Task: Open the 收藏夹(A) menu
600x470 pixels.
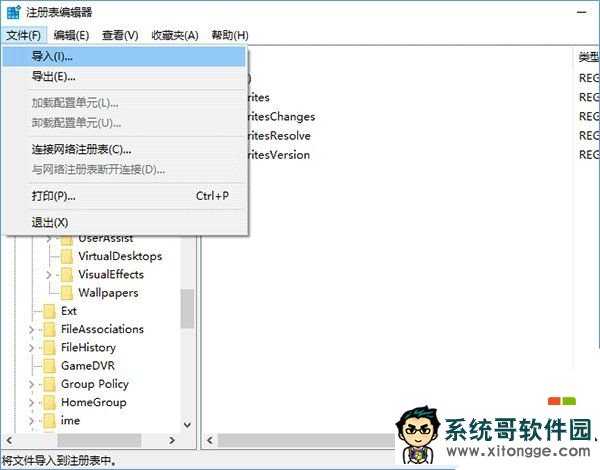Action: pos(175,36)
